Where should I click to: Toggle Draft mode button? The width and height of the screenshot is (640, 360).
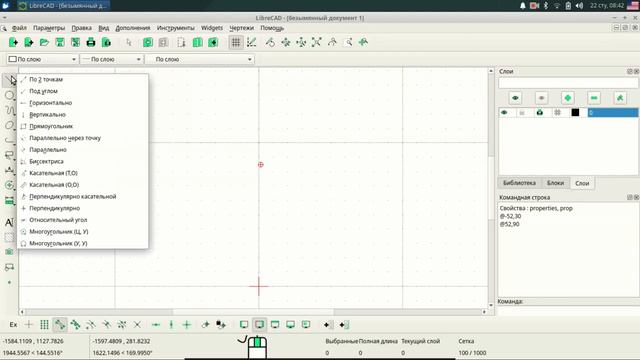(251, 42)
